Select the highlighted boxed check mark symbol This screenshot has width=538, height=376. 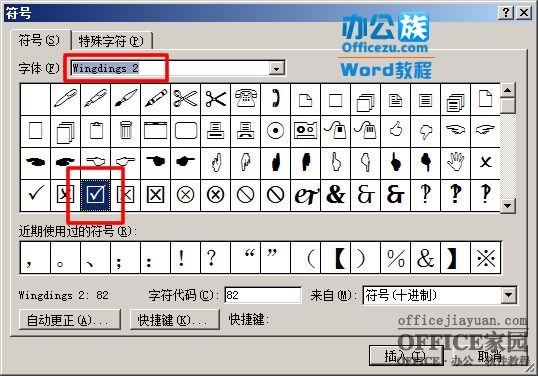(96, 195)
